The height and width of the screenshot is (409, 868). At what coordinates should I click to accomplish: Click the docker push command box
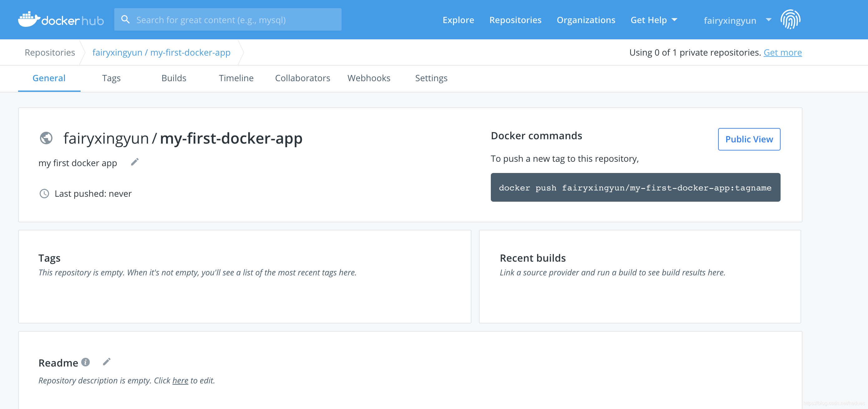[x=635, y=187]
